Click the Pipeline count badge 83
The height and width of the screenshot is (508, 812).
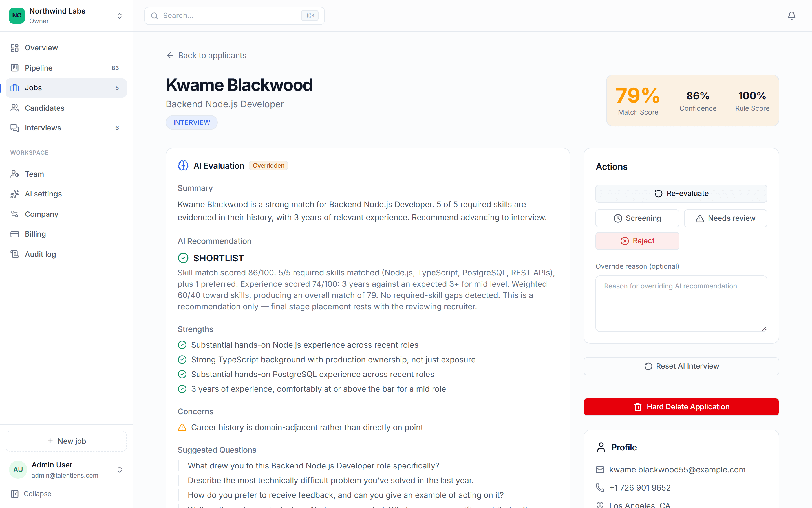[x=115, y=68]
